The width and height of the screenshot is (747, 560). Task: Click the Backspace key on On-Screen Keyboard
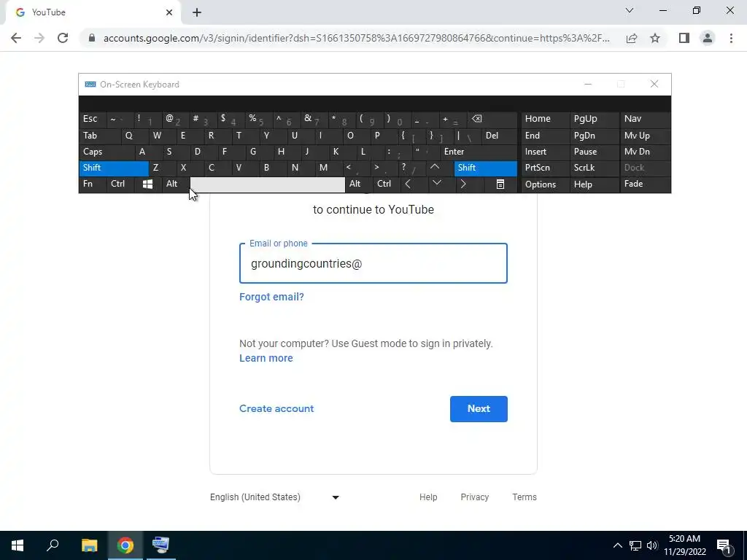(x=492, y=119)
